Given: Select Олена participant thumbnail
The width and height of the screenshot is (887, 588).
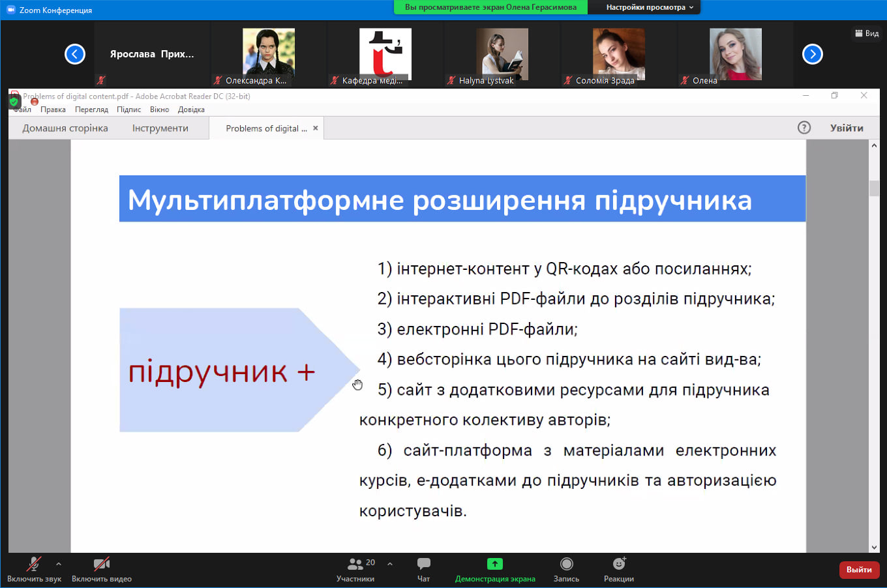Looking at the screenshot, I should coord(735,54).
